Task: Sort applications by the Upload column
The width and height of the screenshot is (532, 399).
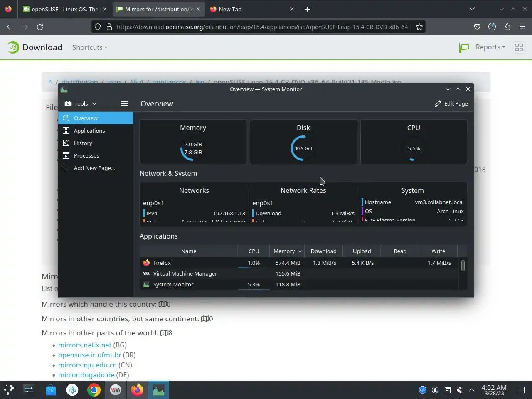Action: [362, 251]
